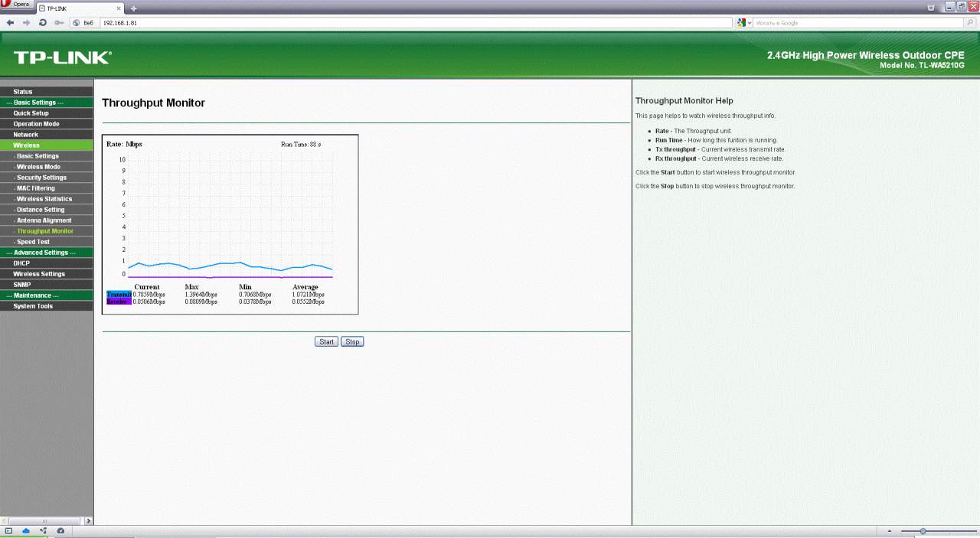Viewport: 980px width, 538px height.
Task: Open the zoom level dropdown arrow near the slider
Action: (889, 530)
